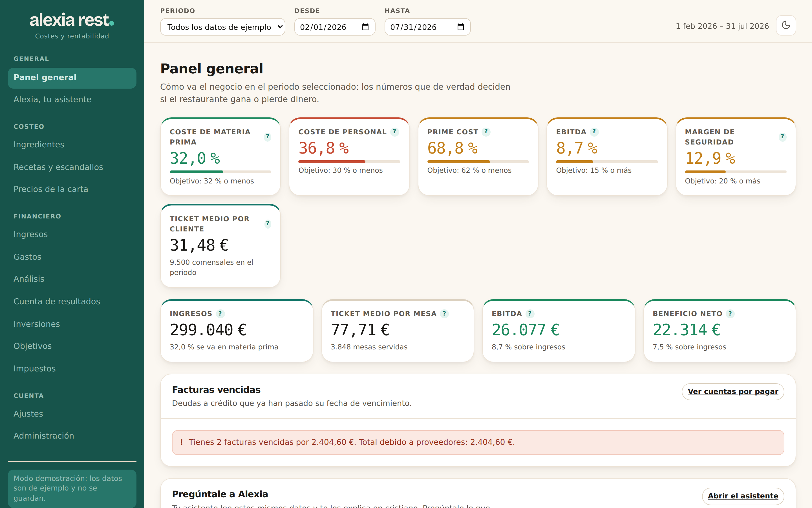Go to Inversiones

click(x=72, y=324)
